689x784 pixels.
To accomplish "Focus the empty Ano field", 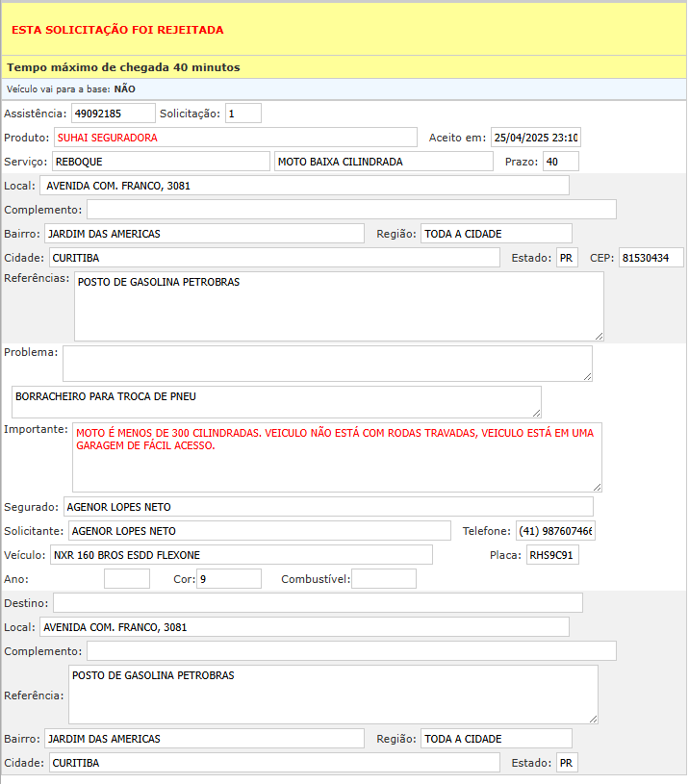I will tap(127, 579).
